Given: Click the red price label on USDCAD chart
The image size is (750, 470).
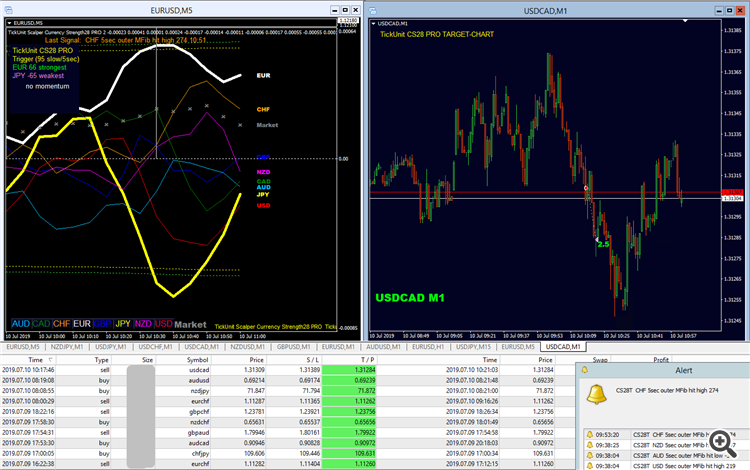Looking at the screenshot, I should pyautogui.click(x=732, y=192).
